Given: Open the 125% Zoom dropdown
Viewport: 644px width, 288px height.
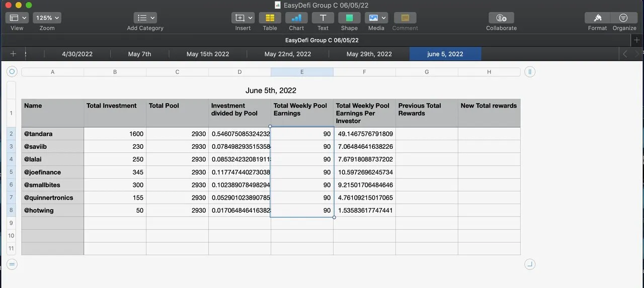Looking at the screenshot, I should pos(47,18).
